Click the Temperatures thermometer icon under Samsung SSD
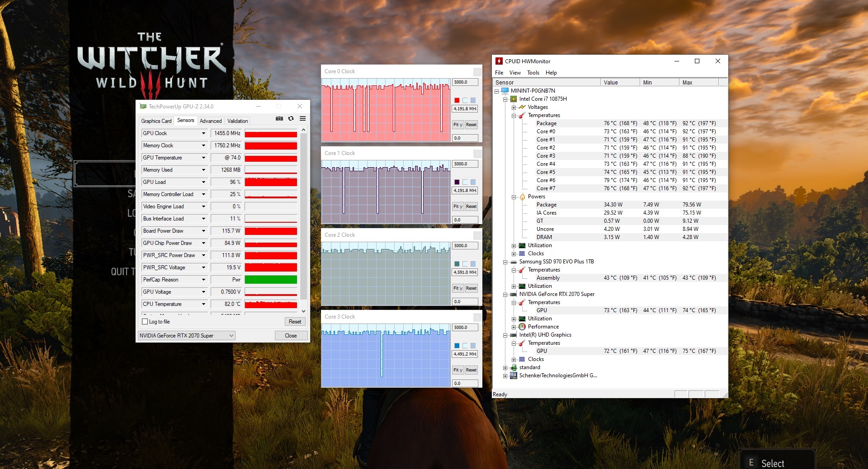 [x=522, y=270]
